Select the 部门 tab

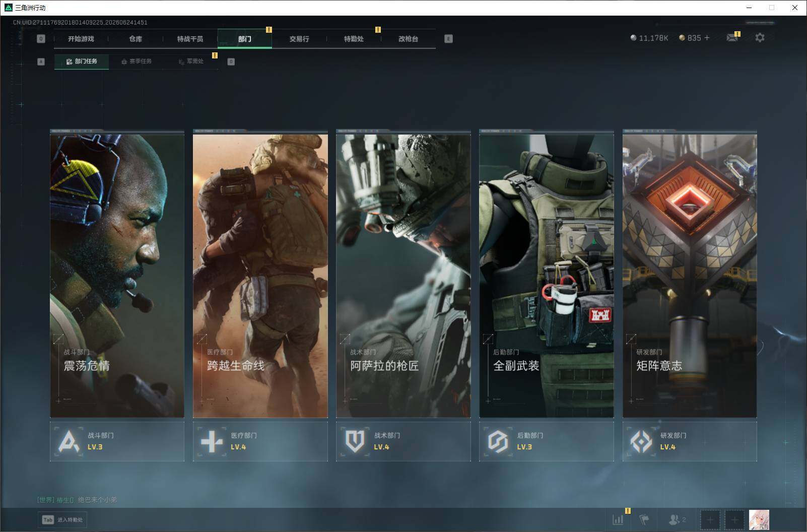click(245, 39)
